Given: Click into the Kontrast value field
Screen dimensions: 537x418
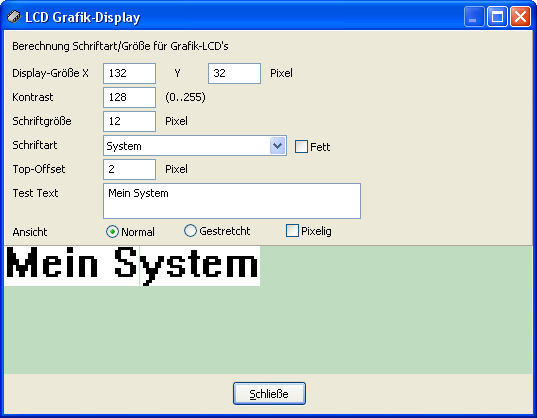Looking at the screenshot, I should tap(129, 97).
